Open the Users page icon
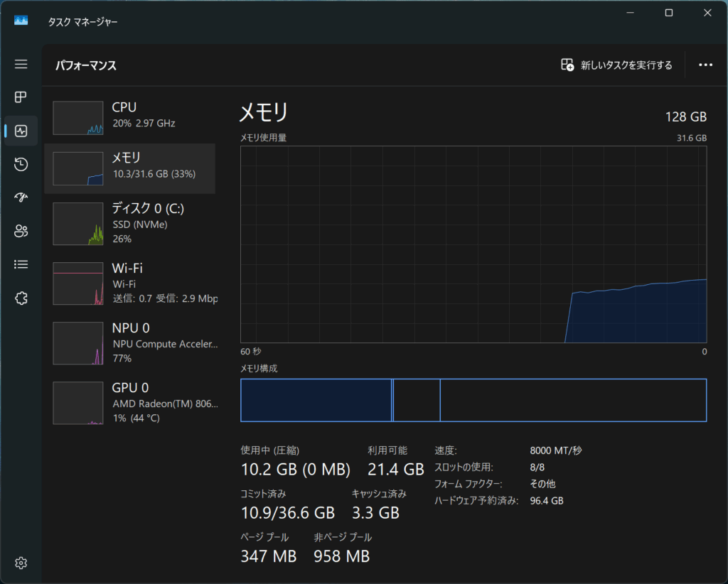The width and height of the screenshot is (728, 584). coord(21,231)
